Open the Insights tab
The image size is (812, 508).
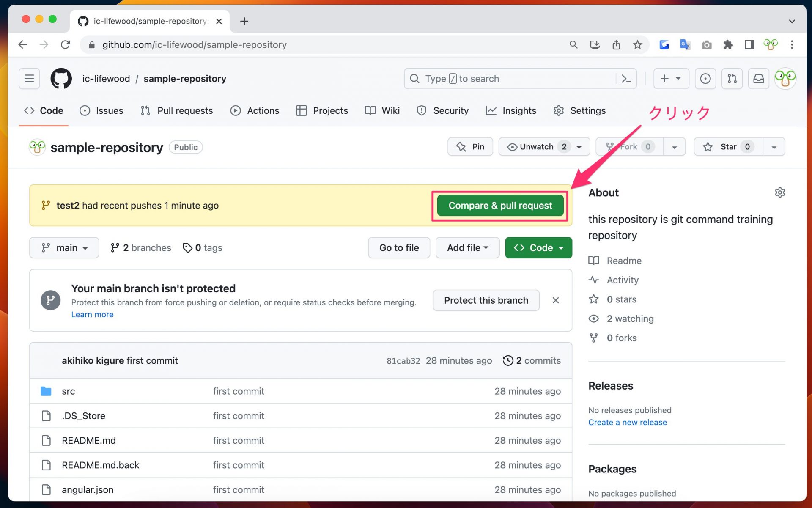[x=511, y=111]
